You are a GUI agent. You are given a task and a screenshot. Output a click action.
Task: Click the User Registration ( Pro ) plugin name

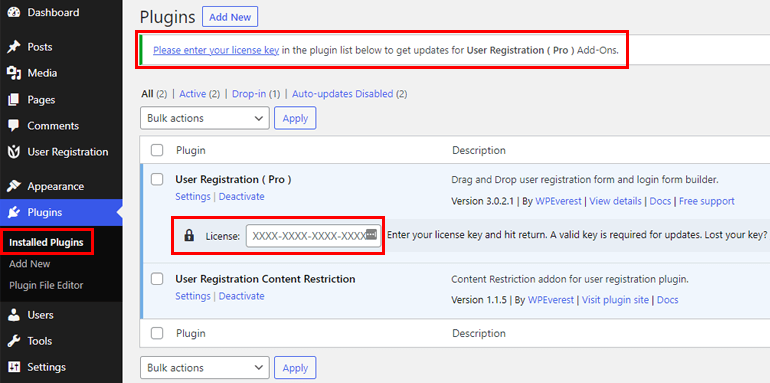coord(233,180)
